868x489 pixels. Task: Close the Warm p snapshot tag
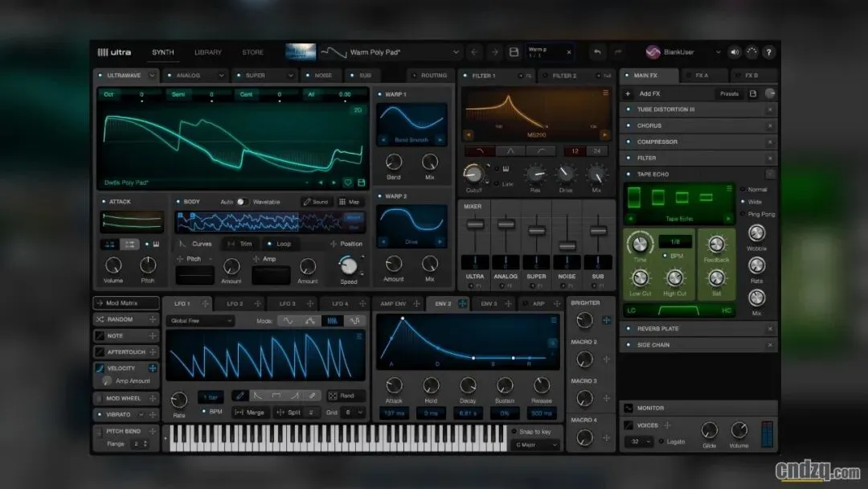click(x=568, y=52)
